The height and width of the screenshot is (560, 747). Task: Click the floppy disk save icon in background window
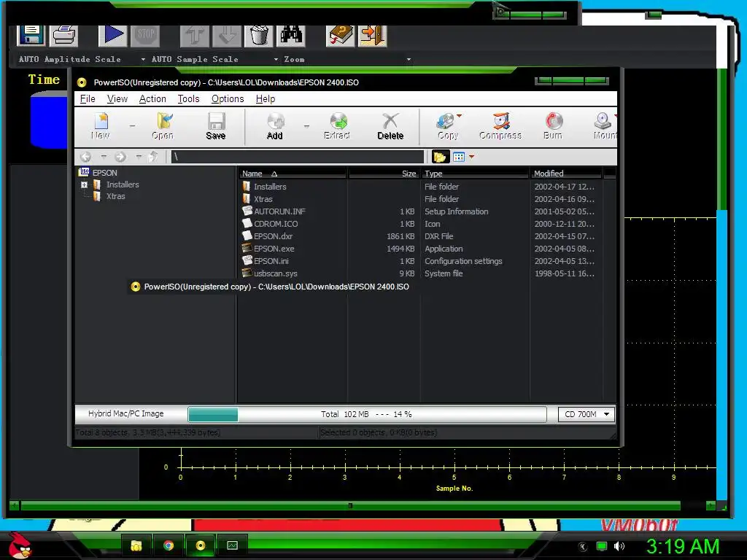click(31, 35)
